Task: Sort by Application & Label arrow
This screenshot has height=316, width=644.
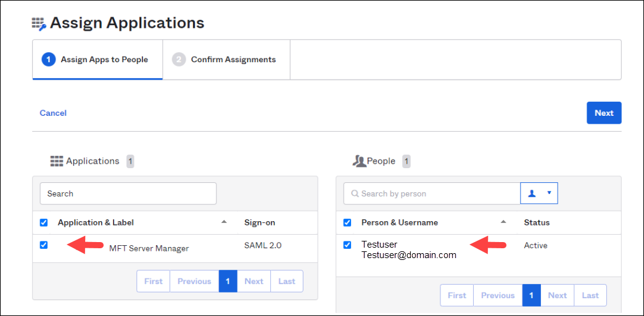Action: 224,222
